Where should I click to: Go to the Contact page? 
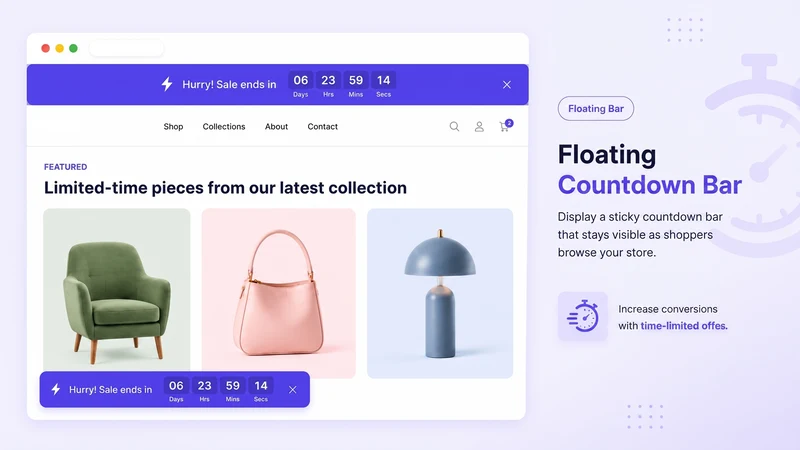point(322,127)
